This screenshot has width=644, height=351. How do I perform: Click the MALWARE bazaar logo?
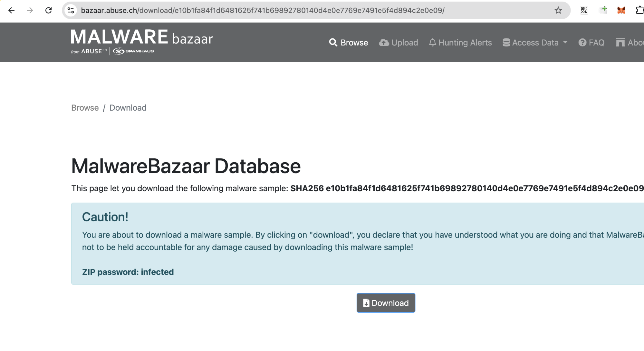pyautogui.click(x=142, y=41)
